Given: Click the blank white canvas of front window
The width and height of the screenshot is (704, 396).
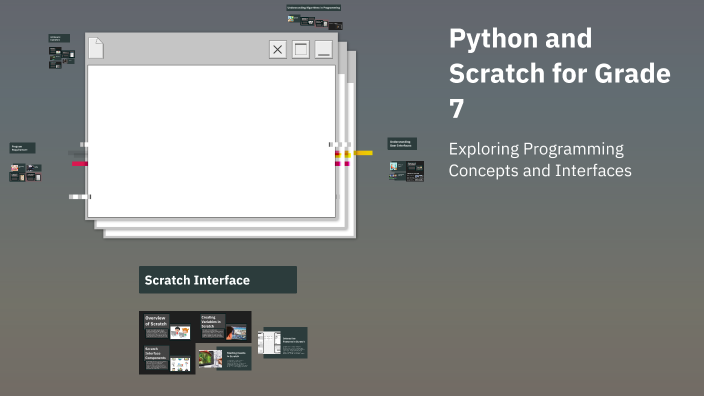Looking at the screenshot, I should coord(211,141).
